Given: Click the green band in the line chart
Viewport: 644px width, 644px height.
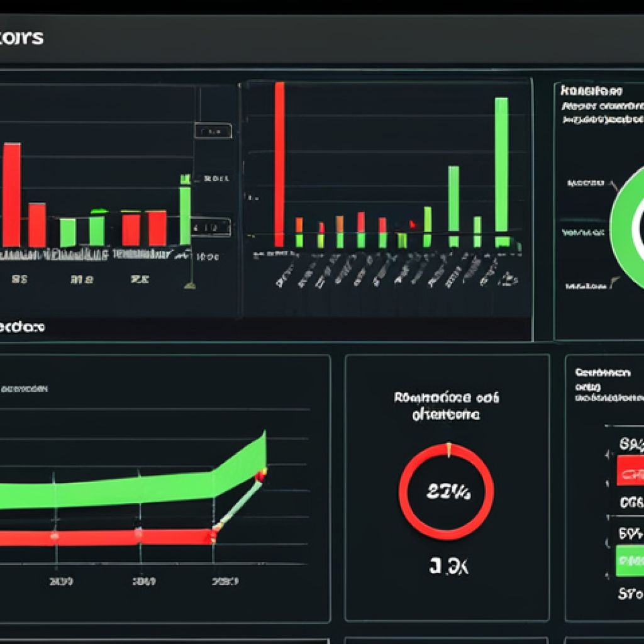Looking at the screenshot, I should click(x=133, y=480).
